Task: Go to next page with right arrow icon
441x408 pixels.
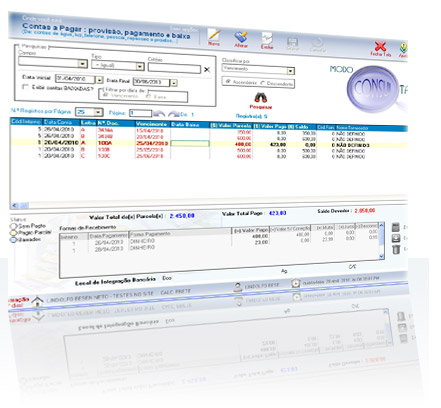Action: (173, 114)
